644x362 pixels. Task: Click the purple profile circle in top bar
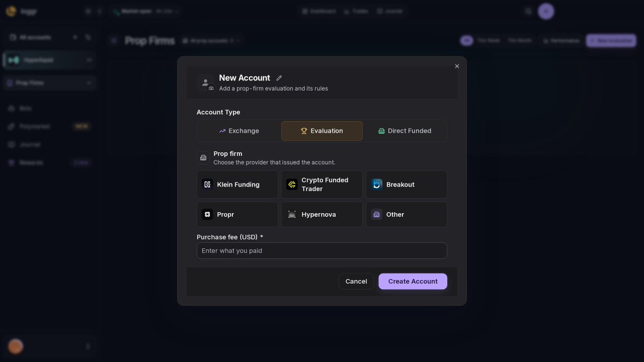[546, 11]
